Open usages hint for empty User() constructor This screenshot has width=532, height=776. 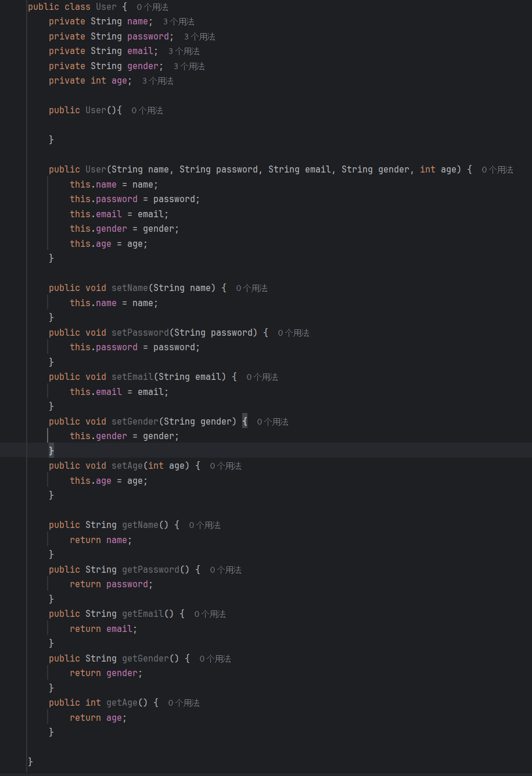tap(148, 110)
